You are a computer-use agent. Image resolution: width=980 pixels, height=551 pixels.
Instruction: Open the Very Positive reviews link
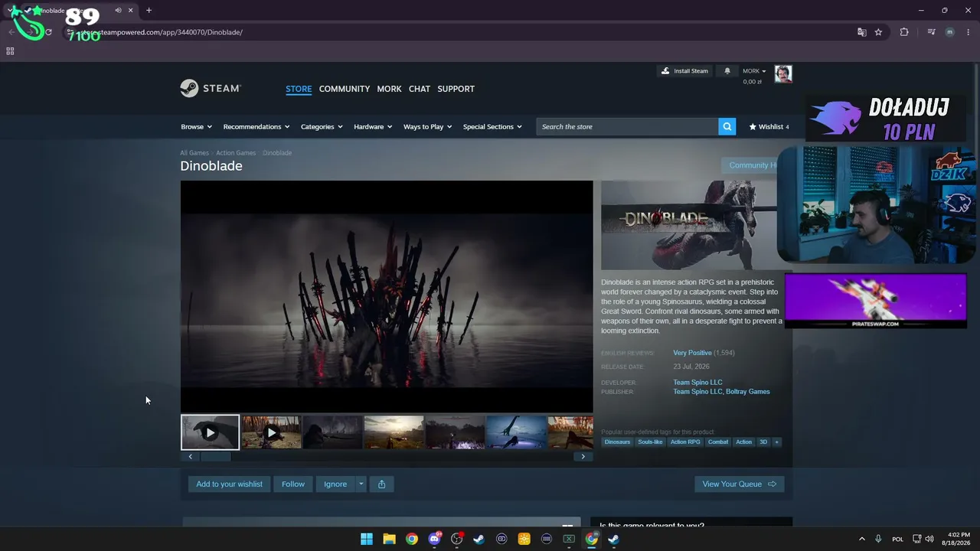coord(692,353)
